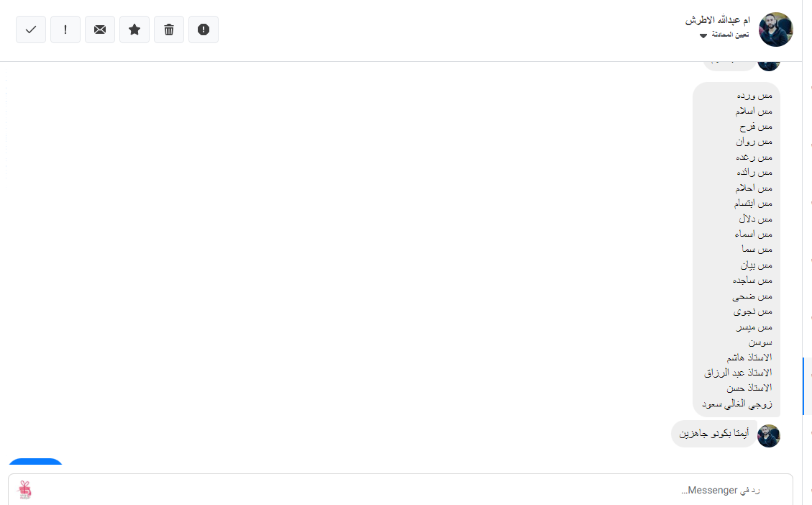Click the long names list message bubble
Screen dimensions: 812x505
(736, 250)
